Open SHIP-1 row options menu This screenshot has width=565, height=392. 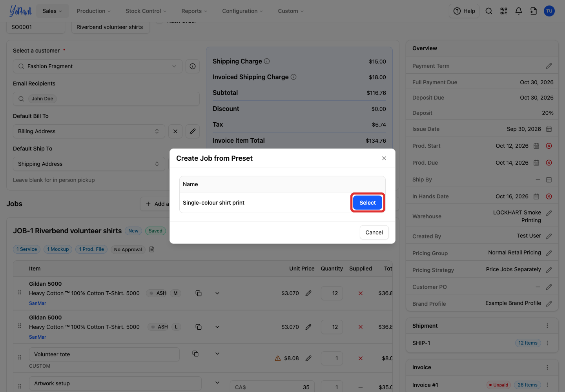(x=547, y=343)
